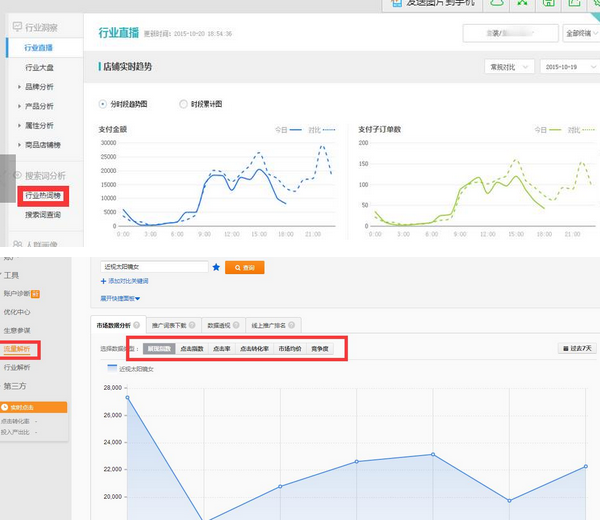The width and height of the screenshot is (600, 526).
Task: Click the blue star favorite icon
Action: coord(216,267)
